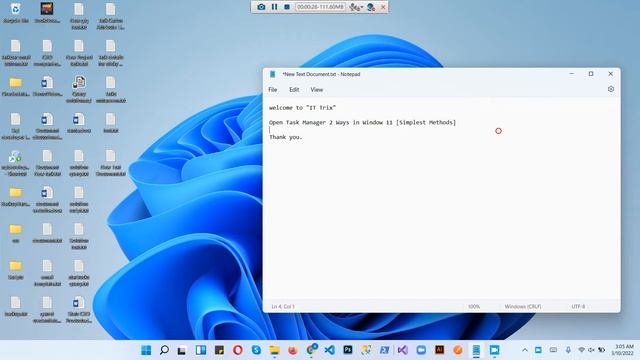Open Visual Studio Code from taskbar

click(329, 350)
